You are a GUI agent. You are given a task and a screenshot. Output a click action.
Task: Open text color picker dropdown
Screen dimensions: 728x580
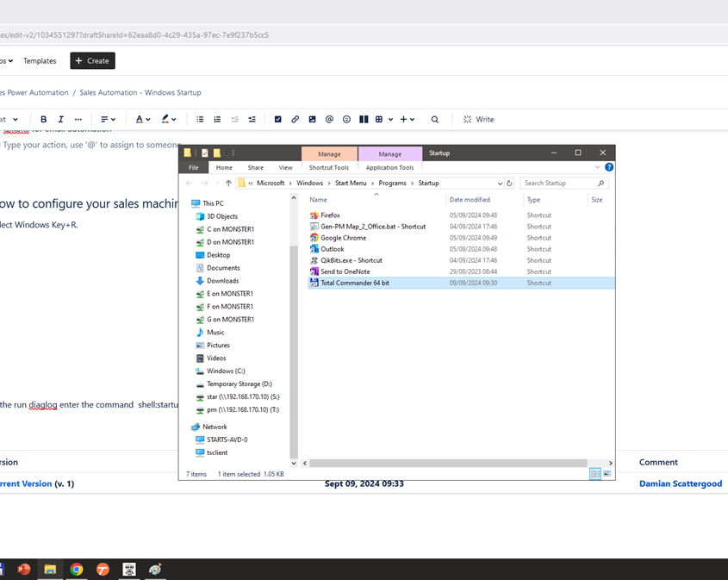142,119
